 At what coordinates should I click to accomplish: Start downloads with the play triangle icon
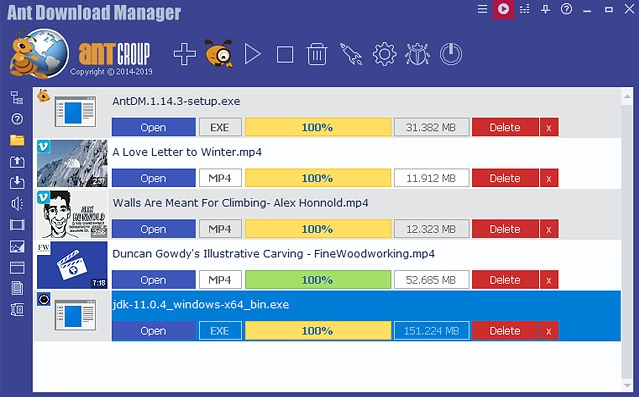252,54
